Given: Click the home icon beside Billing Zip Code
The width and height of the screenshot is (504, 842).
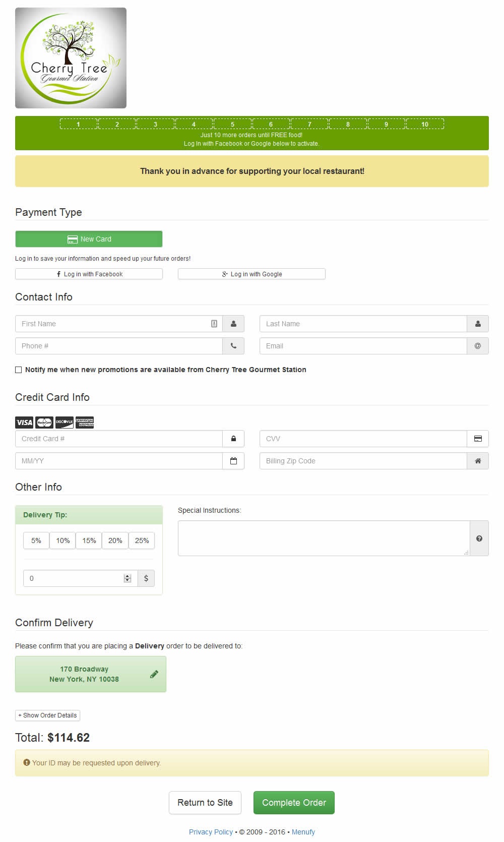Looking at the screenshot, I should (x=478, y=461).
